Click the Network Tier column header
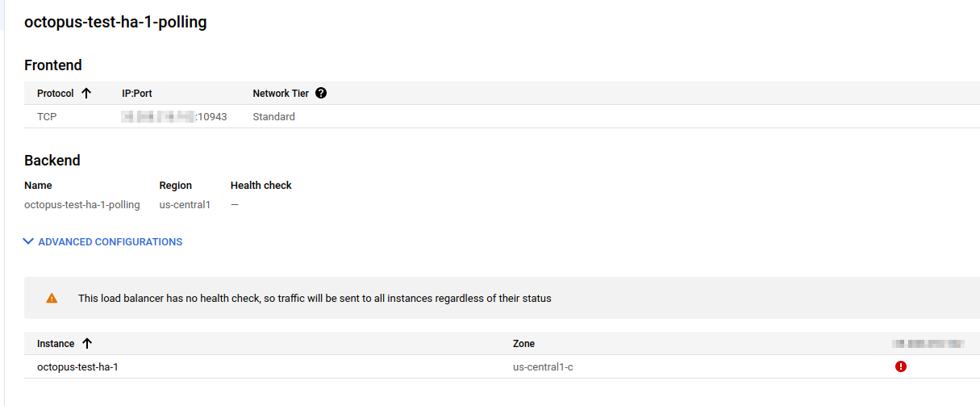980x406 pixels. click(x=281, y=94)
